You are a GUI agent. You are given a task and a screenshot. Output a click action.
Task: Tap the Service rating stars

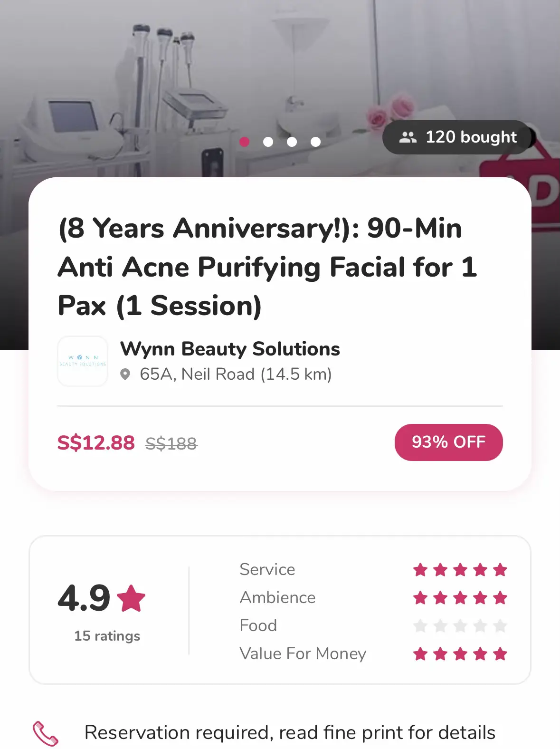(x=460, y=569)
